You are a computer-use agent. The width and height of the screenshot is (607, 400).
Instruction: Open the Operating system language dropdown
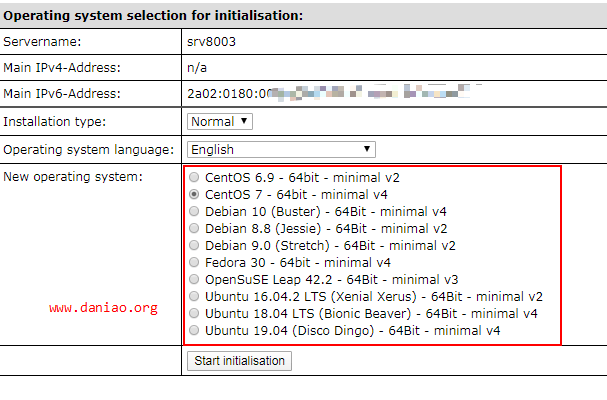point(281,149)
